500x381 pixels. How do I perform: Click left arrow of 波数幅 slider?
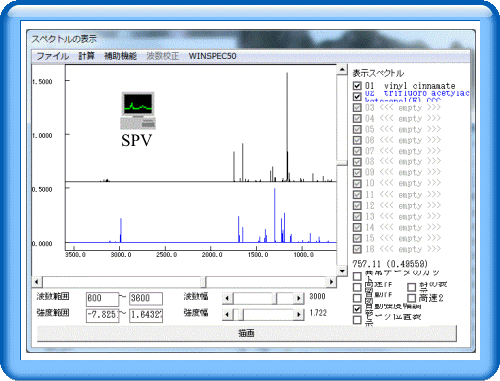pyautogui.click(x=227, y=298)
